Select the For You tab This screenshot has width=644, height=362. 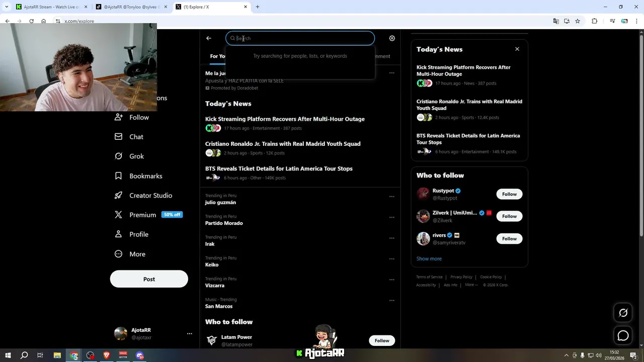pos(218,56)
